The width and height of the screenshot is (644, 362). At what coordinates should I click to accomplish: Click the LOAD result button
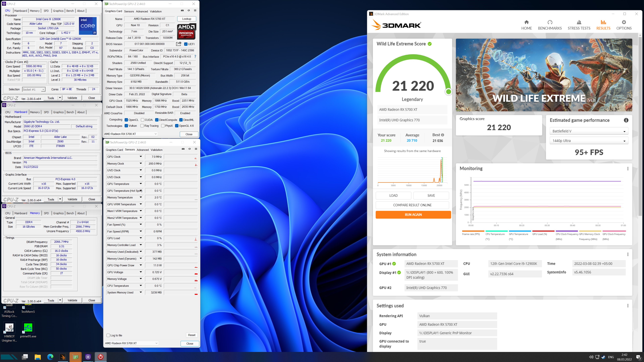point(393,196)
